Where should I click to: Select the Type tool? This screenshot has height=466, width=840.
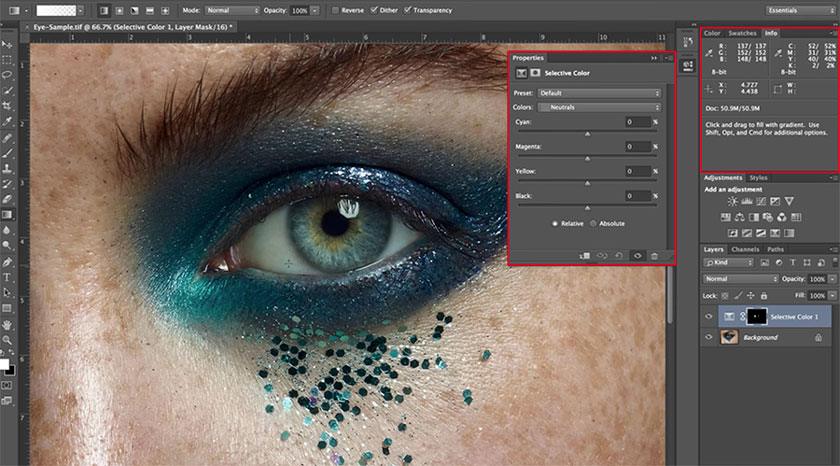pyautogui.click(x=8, y=276)
